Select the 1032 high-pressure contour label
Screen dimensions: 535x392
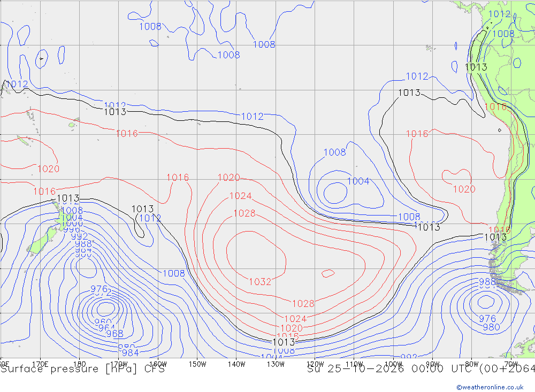click(x=260, y=282)
